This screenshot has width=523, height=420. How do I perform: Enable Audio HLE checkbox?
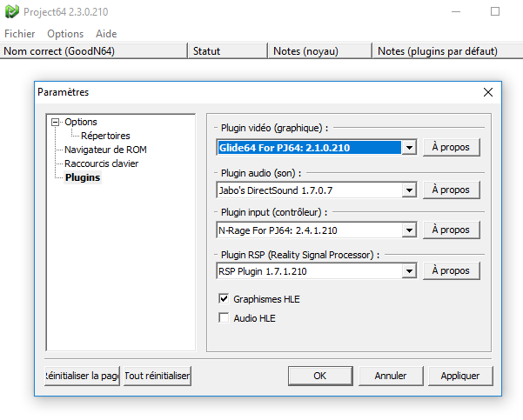click(x=224, y=317)
